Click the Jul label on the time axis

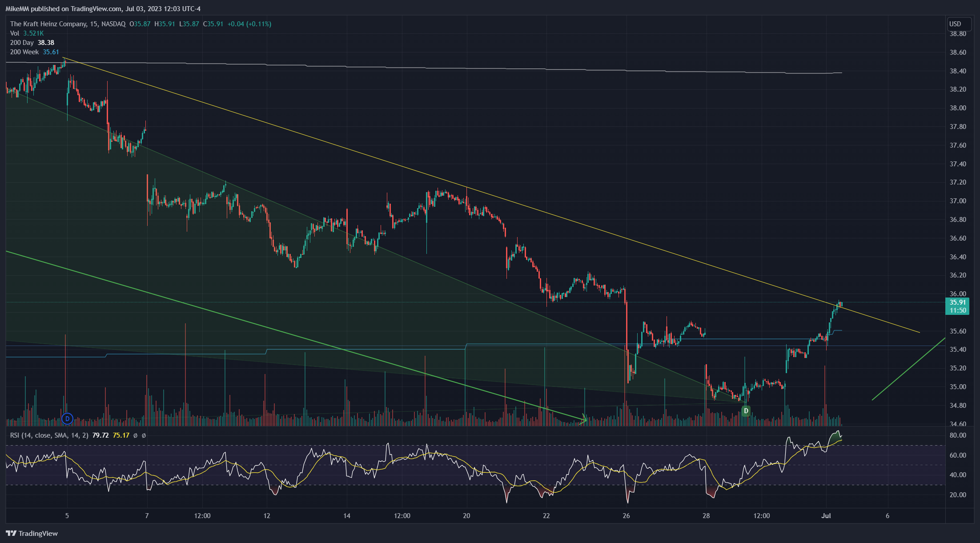826,516
